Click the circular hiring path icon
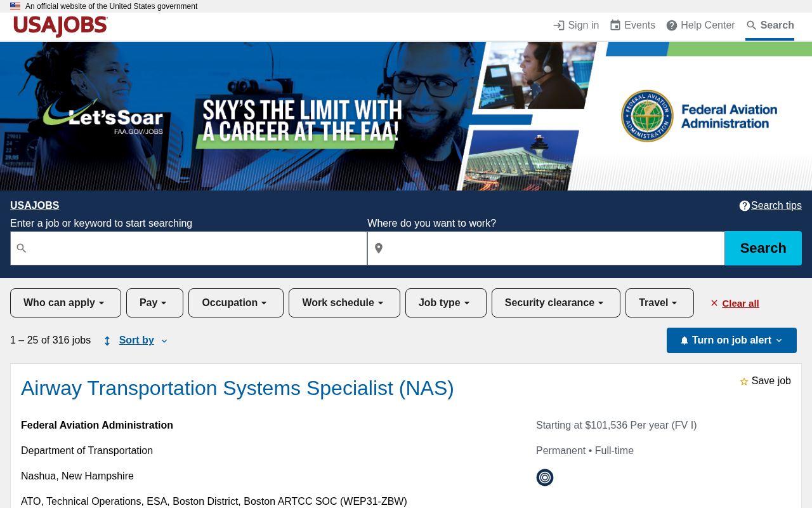This screenshot has width=812, height=508. click(x=545, y=478)
